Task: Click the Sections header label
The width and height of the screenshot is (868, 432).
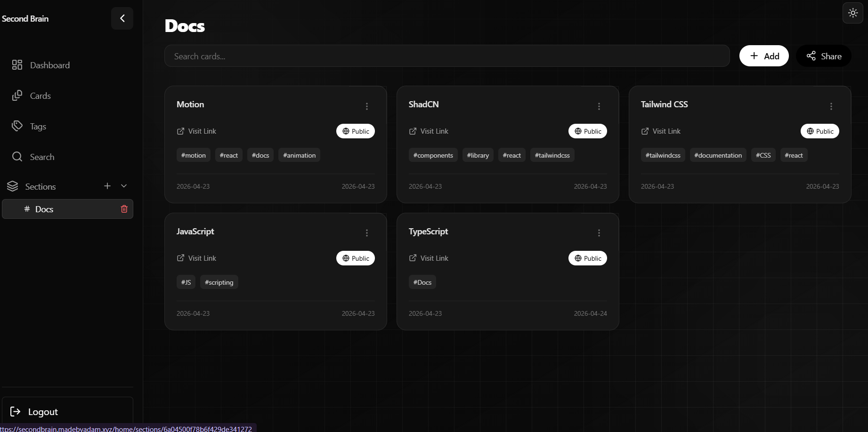Action: 41,186
